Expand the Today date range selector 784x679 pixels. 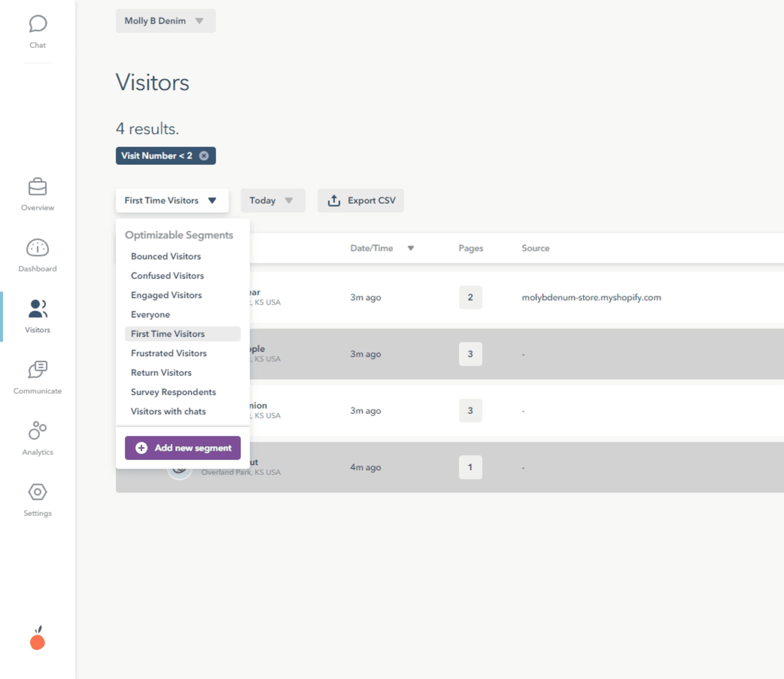click(x=272, y=200)
